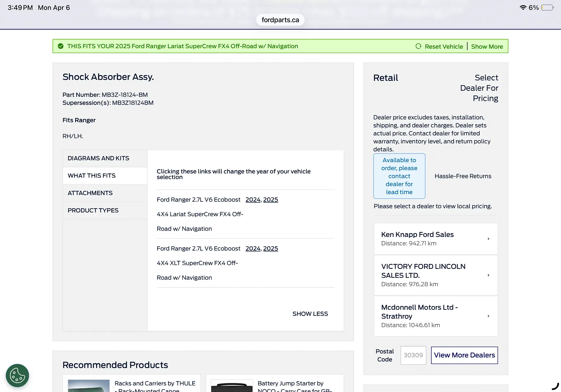The width and height of the screenshot is (561, 392).
Task: Open the Thule Racks and Carriers product thumbnail
Action: click(x=89, y=386)
